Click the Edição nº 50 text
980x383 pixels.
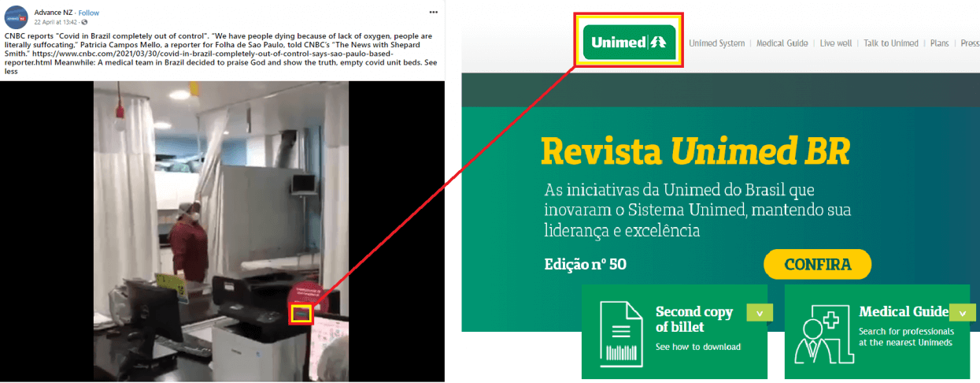pos(585,264)
